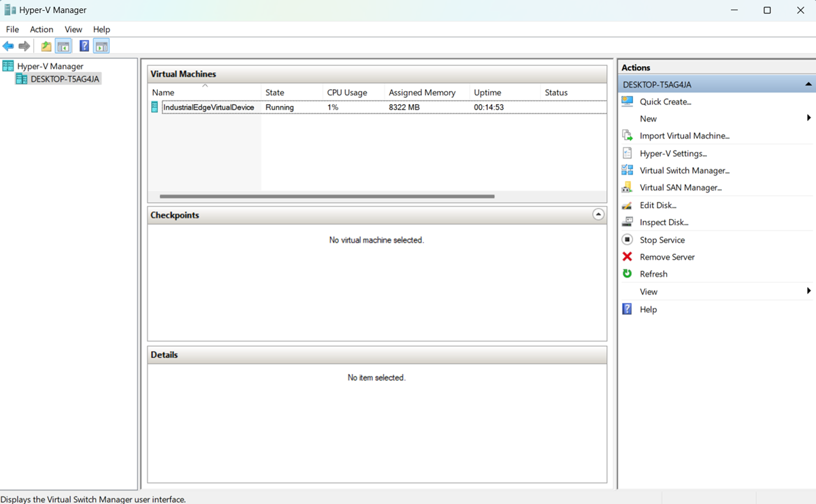
Task: Expand the New submenu arrow
Action: 809,118
